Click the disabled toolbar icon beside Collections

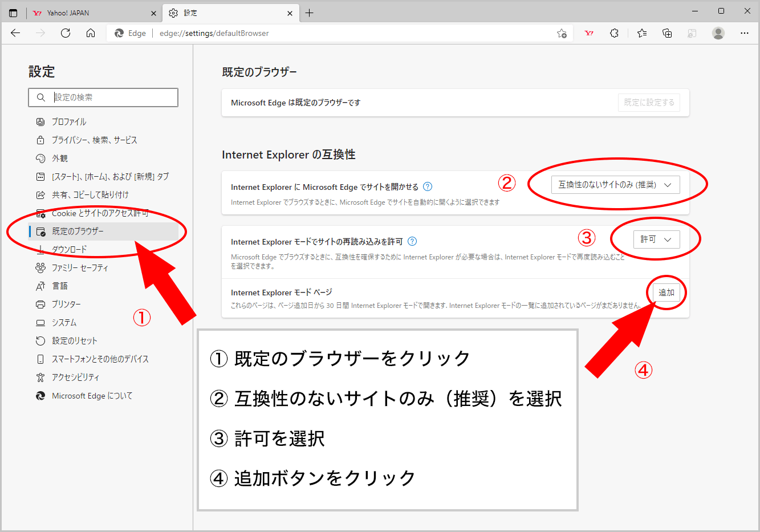click(x=692, y=33)
